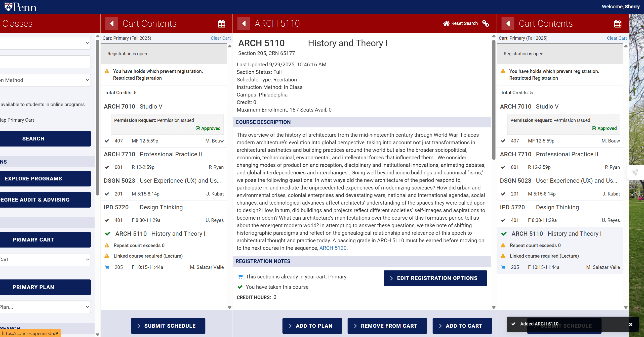
Task: Click green check beside 'You have taken this course'
Action: 240,287
